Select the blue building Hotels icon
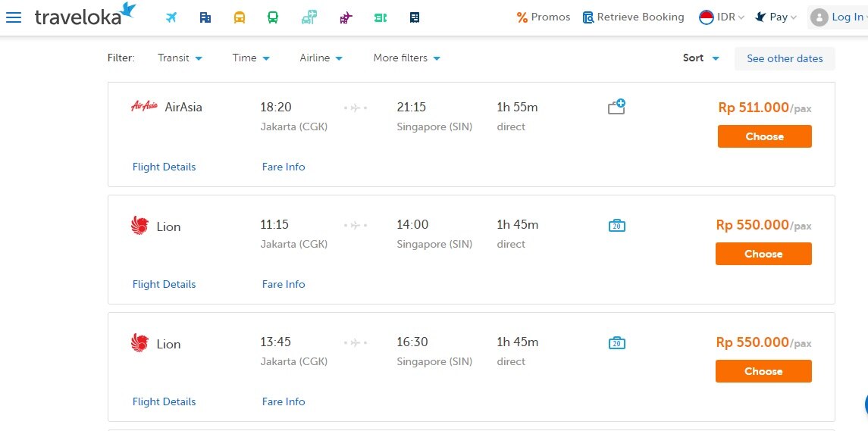The height and width of the screenshot is (431, 868). pos(205,17)
